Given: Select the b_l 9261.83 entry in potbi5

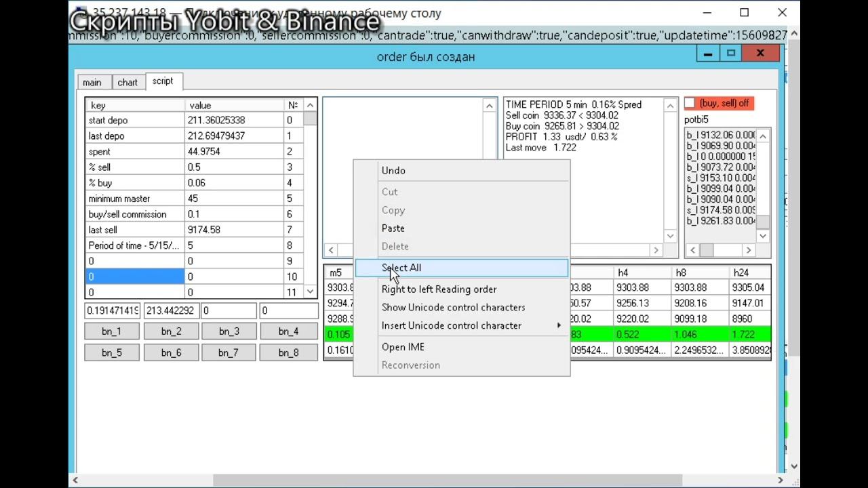Looking at the screenshot, I should (721, 221).
